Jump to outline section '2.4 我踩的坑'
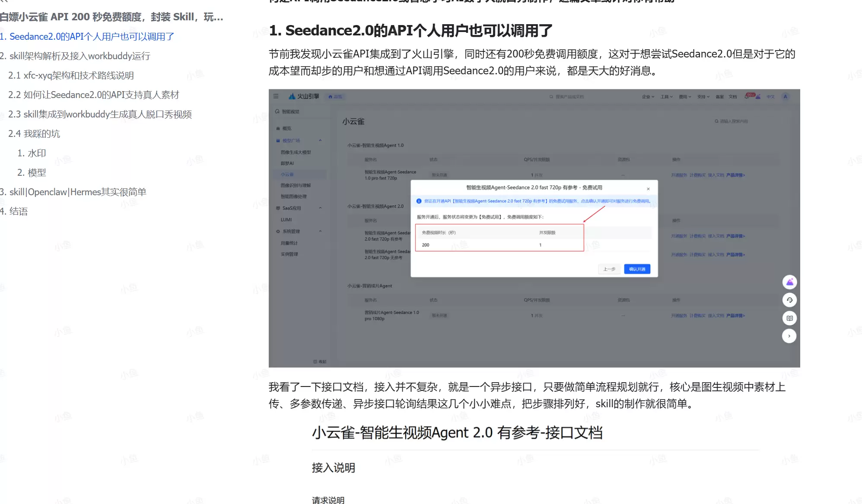The width and height of the screenshot is (862, 504). point(34,134)
